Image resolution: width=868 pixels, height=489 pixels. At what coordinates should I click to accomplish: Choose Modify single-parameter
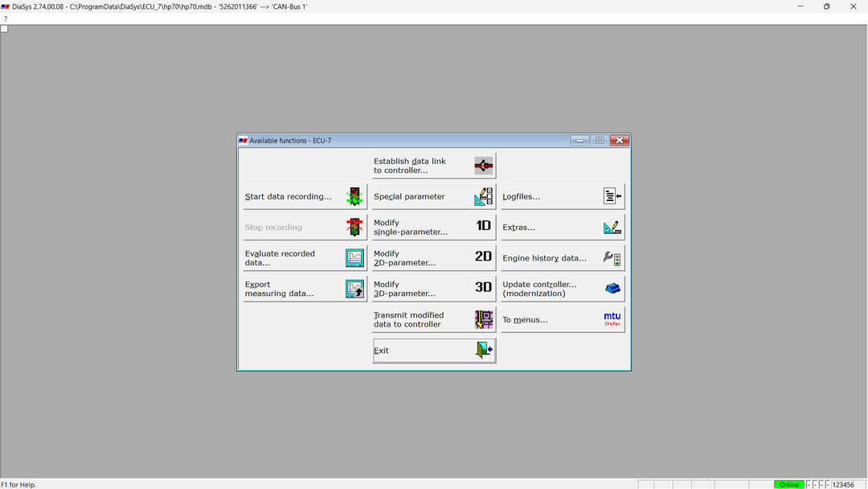coord(433,227)
